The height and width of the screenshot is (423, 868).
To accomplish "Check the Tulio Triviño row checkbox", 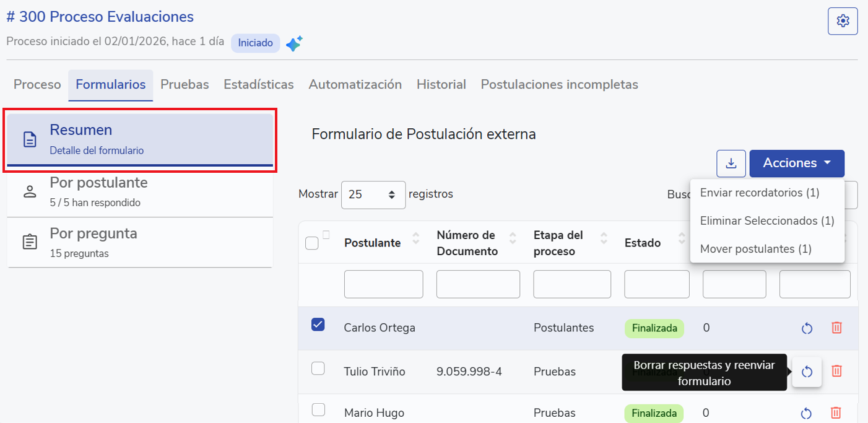I will tap(318, 368).
